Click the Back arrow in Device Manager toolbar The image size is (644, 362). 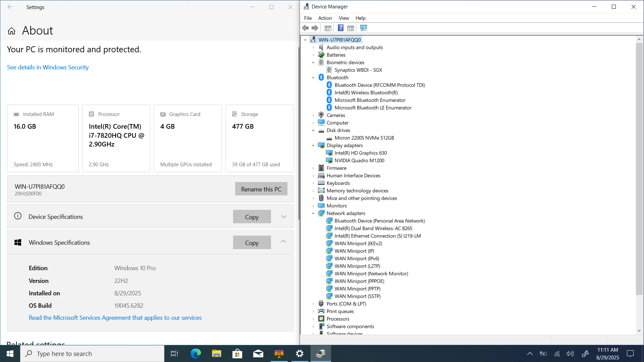point(305,28)
